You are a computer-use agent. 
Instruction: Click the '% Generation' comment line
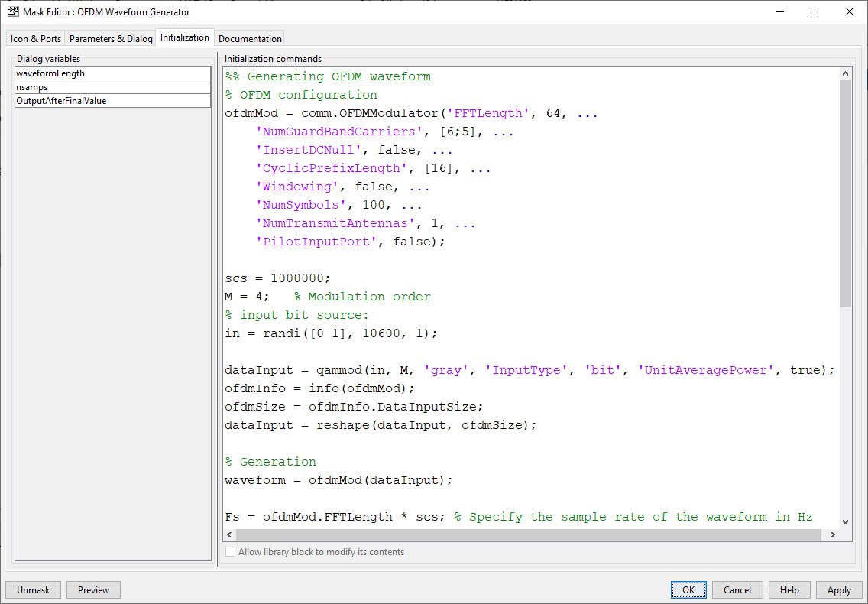click(x=270, y=462)
